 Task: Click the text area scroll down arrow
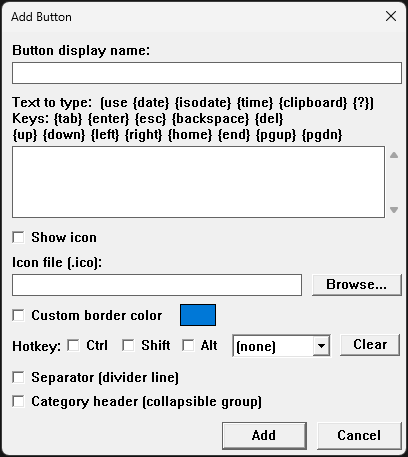(x=394, y=210)
